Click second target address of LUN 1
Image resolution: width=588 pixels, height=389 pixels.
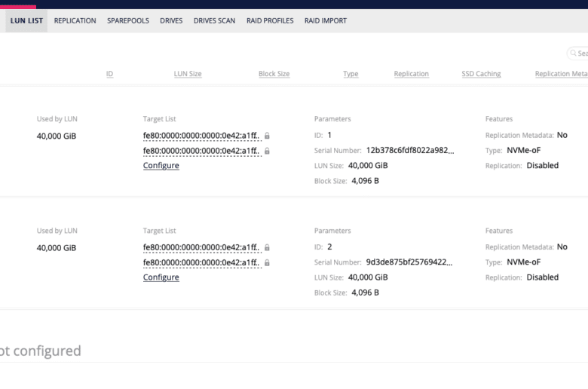point(201,151)
